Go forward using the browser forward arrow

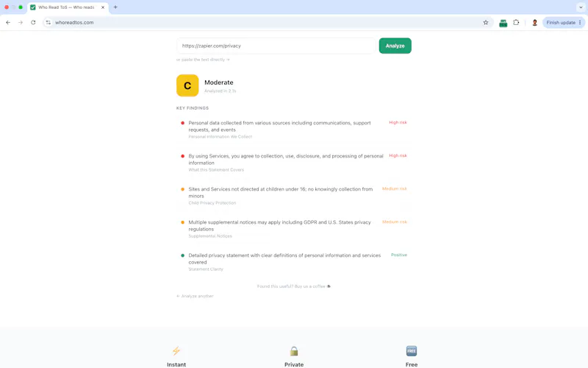(x=21, y=23)
